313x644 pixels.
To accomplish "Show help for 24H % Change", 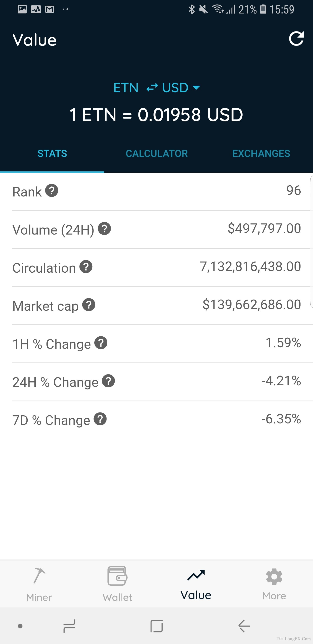I will (x=108, y=381).
